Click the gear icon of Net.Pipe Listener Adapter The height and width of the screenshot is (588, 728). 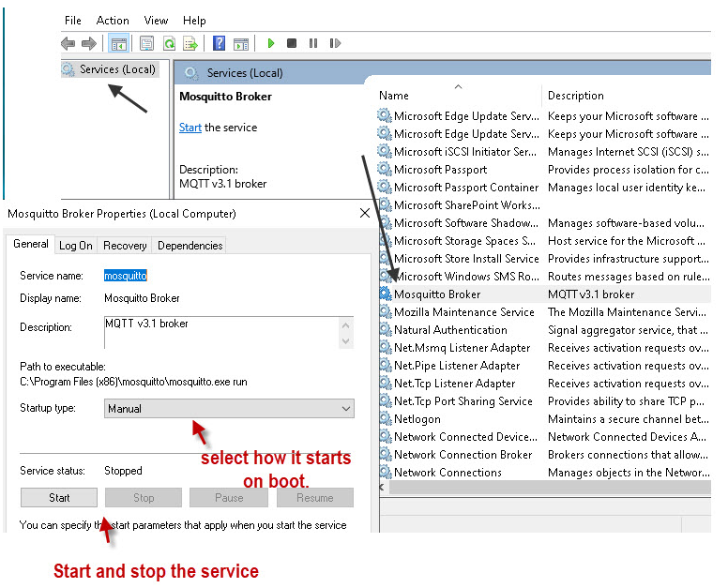tap(386, 365)
